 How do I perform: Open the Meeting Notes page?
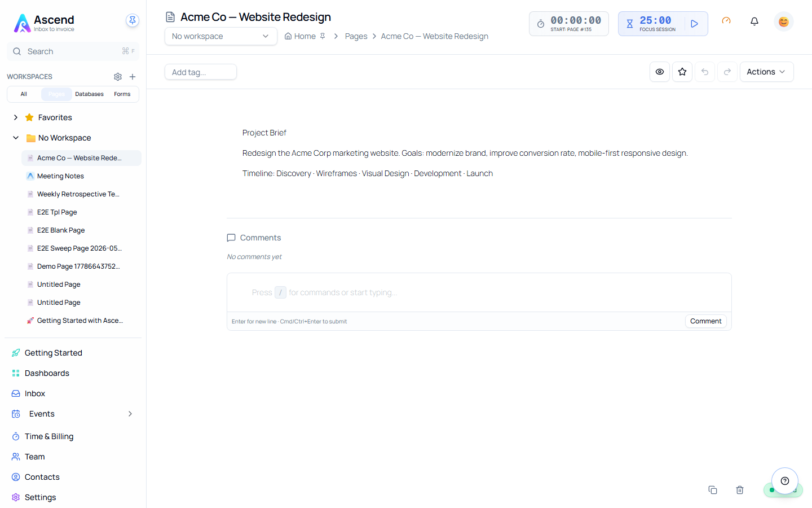click(81, 176)
